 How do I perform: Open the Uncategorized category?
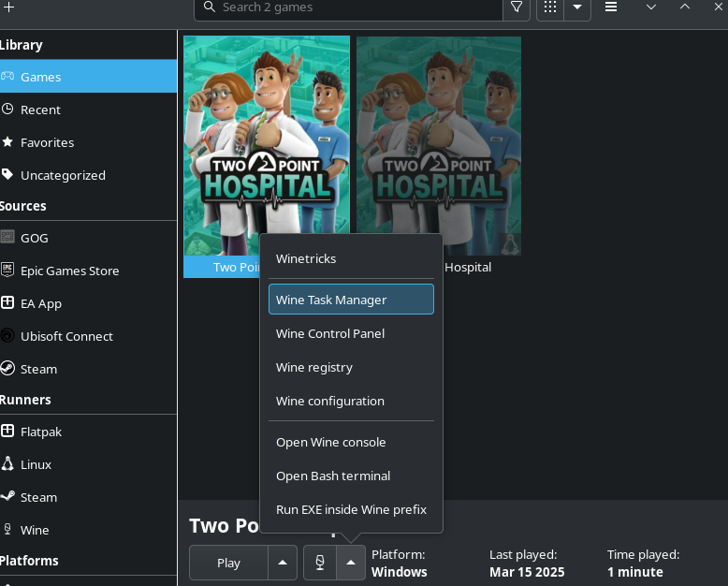click(x=88, y=175)
